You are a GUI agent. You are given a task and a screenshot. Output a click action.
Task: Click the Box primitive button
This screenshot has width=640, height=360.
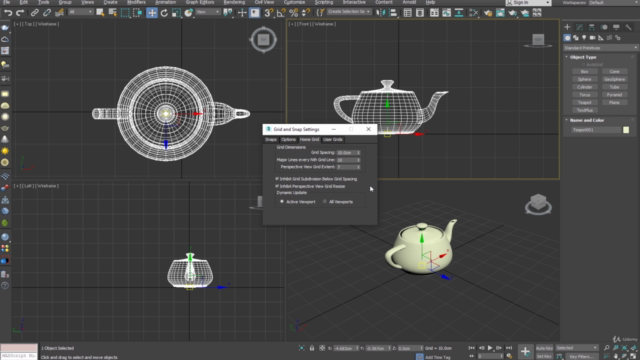click(584, 71)
